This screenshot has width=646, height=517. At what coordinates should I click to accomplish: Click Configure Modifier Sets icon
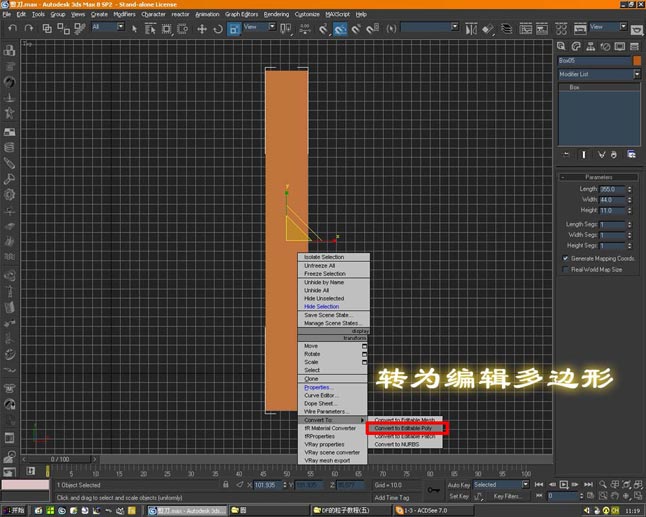[631, 154]
